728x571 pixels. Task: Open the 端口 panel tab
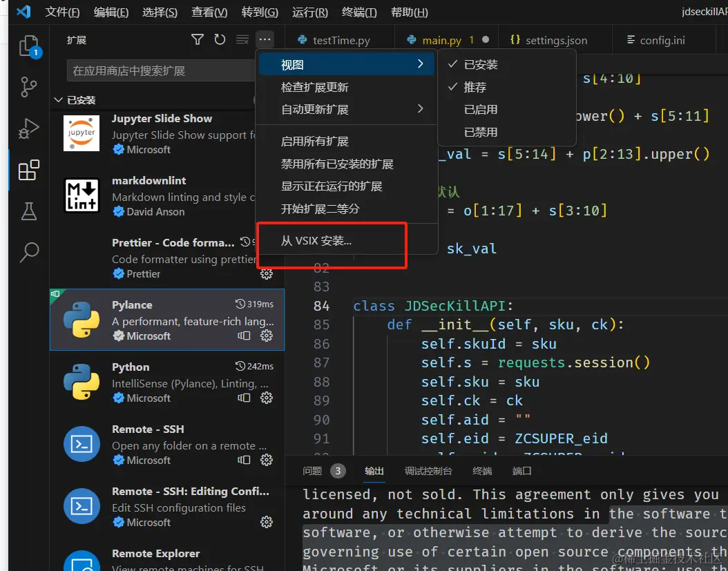point(521,471)
